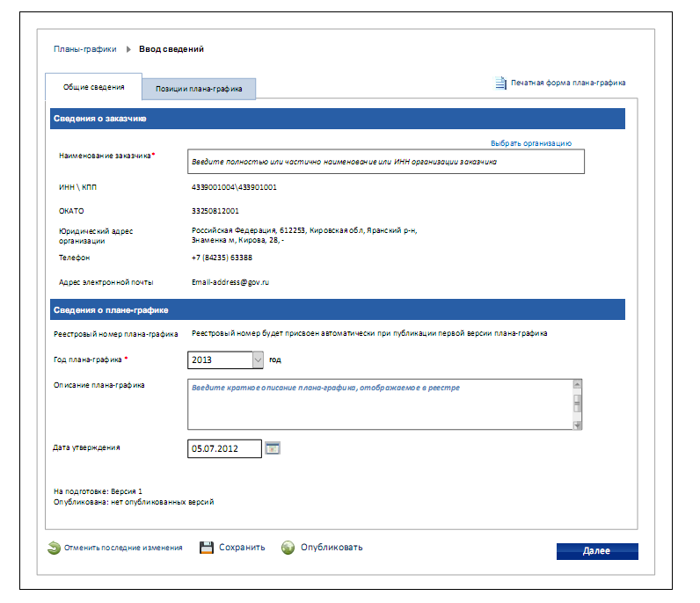Screen dimensions: 700x603
Task: Click the Юридический адрес организации label
Action: click(x=96, y=236)
